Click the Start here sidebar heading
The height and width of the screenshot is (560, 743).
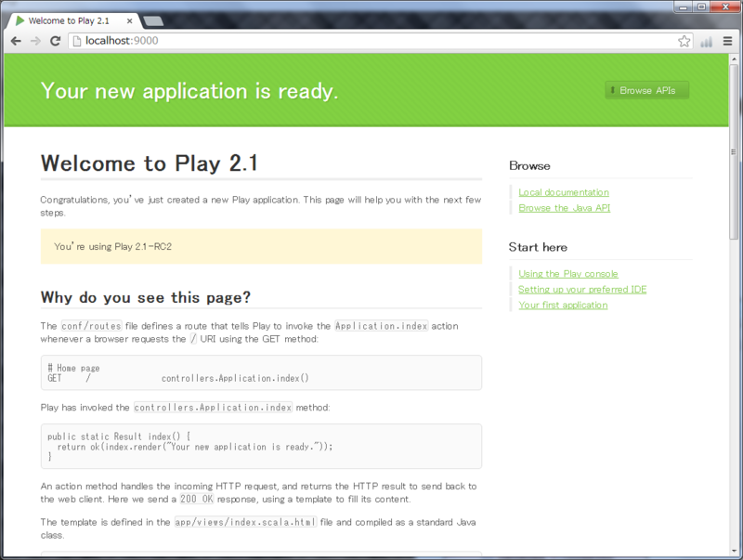coord(538,247)
